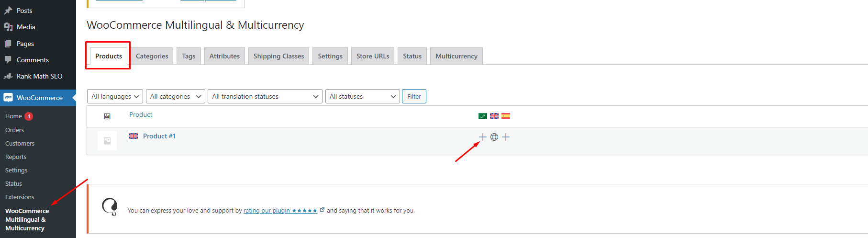Click the red Home notification badge
The height and width of the screenshot is (238, 868).
(29, 116)
